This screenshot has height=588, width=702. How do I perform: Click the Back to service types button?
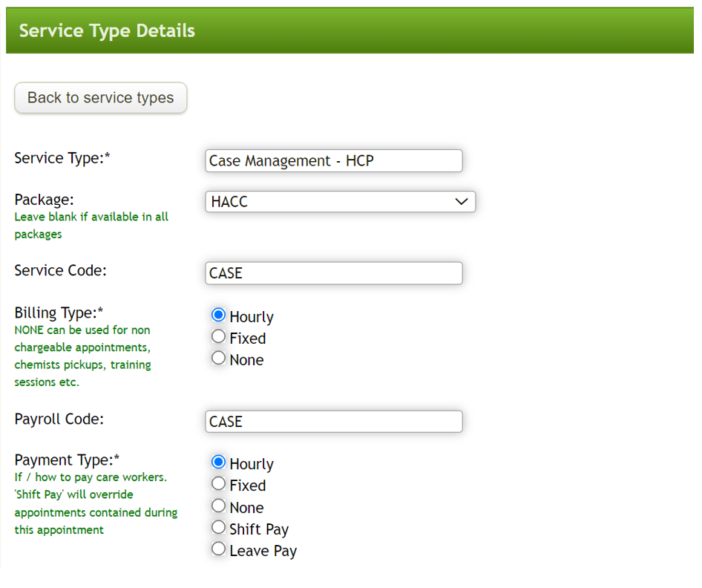(x=100, y=97)
